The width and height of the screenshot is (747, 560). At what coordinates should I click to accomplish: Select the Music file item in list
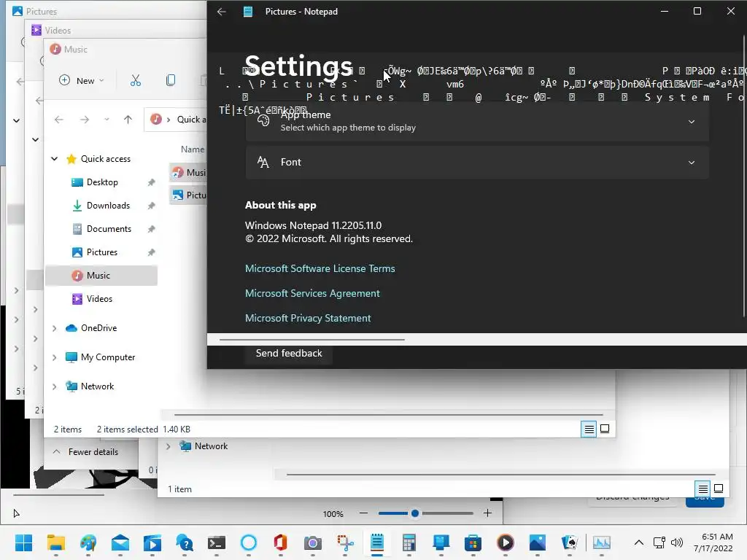coord(189,172)
